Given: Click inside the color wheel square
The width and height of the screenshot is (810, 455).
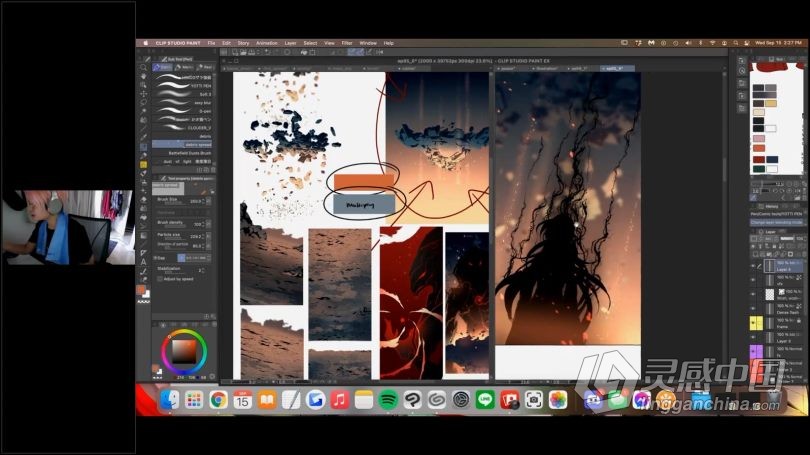Looking at the screenshot, I should (183, 352).
